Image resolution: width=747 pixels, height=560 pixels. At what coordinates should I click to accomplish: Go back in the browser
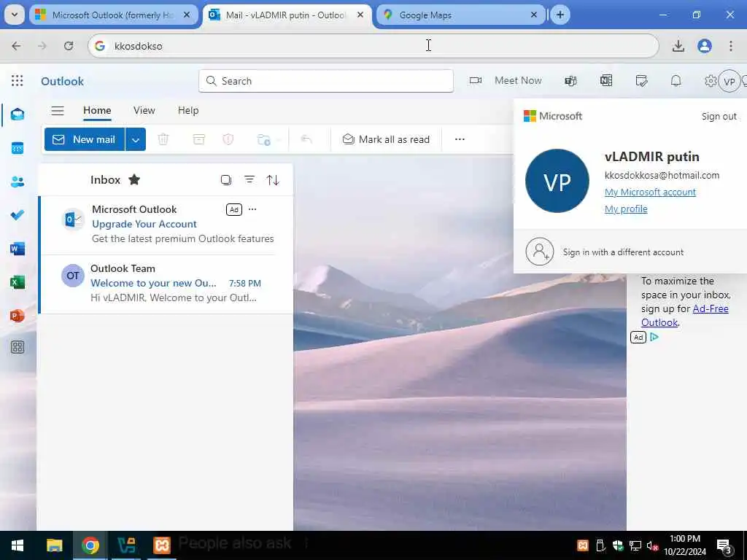click(x=16, y=46)
